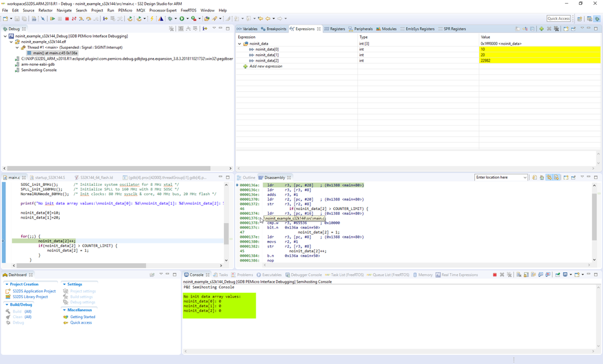Toggle Show Source icon in Disassembly view
Viewport: 603px width, 364px height.
[556, 177]
